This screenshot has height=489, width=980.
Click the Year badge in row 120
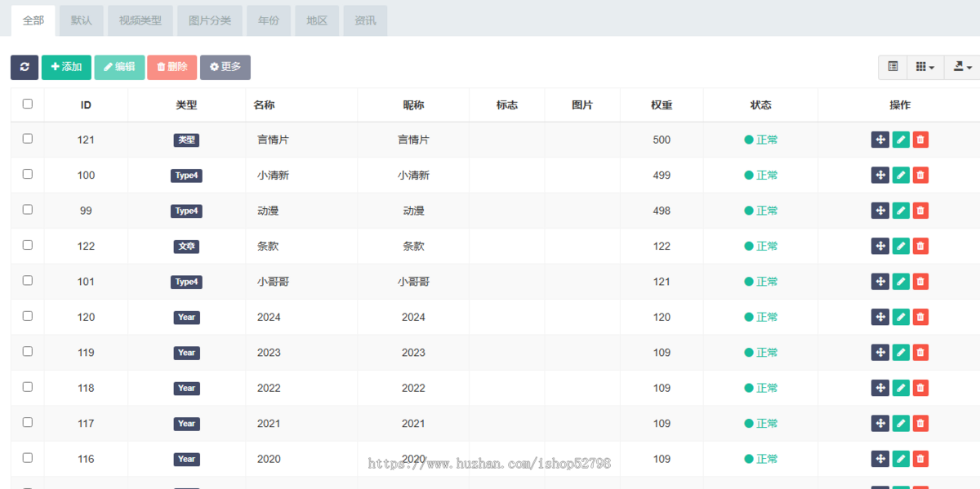tap(186, 317)
